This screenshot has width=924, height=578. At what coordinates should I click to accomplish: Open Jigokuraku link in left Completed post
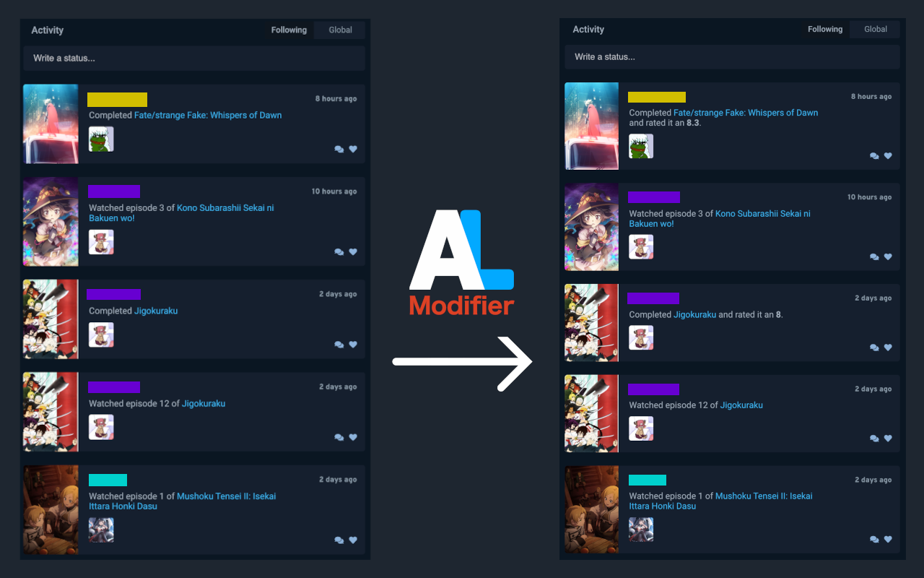point(156,311)
